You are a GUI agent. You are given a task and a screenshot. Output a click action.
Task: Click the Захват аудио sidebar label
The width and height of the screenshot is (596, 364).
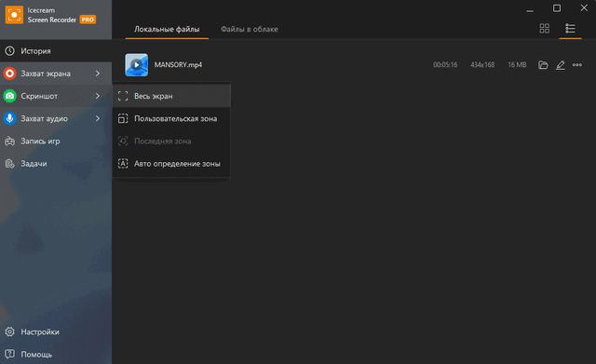[44, 119]
